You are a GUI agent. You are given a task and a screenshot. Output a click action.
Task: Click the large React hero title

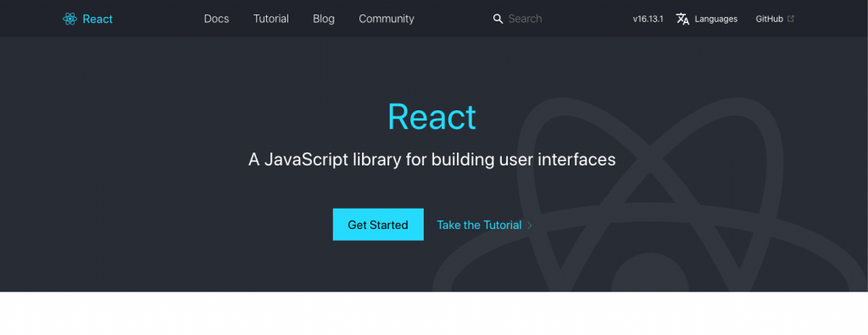point(431,117)
